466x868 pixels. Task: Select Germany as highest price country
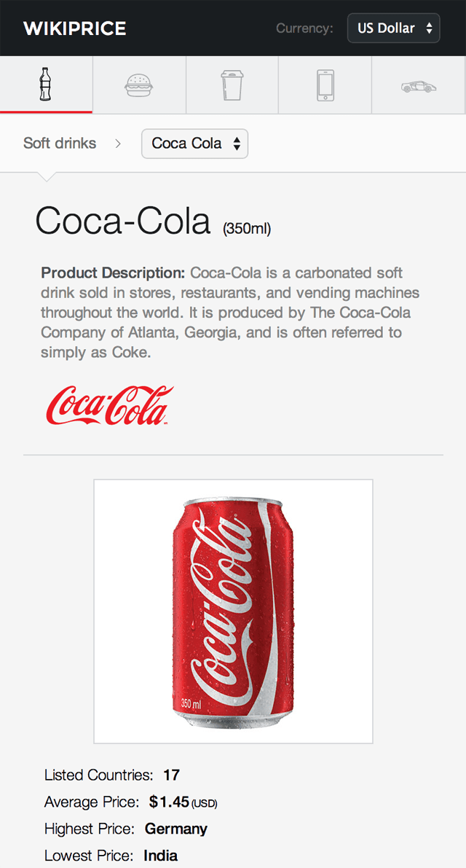(176, 829)
